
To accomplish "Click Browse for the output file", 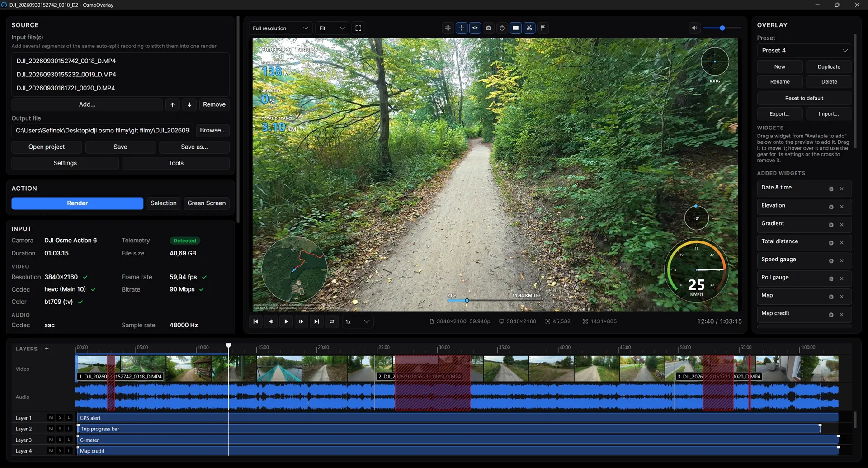I will point(213,130).
